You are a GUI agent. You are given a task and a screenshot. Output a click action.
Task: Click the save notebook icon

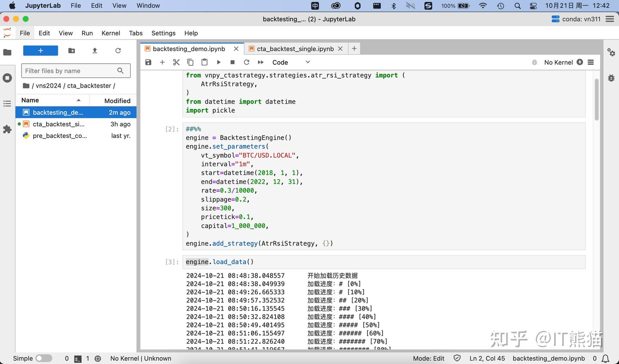[148, 62]
